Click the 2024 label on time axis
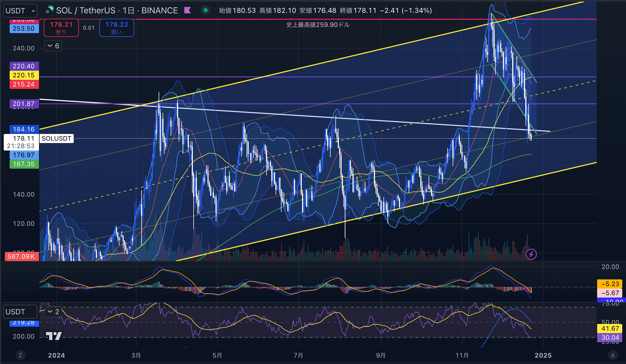Screen dimensions: 626x364 point(56,355)
